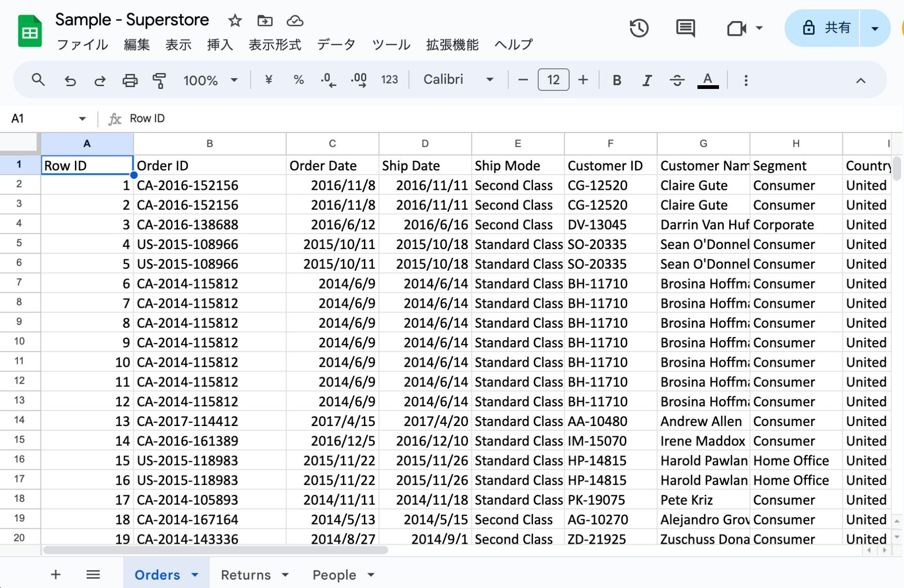Add a new sheet with plus button
The image size is (904, 588).
[56, 574]
